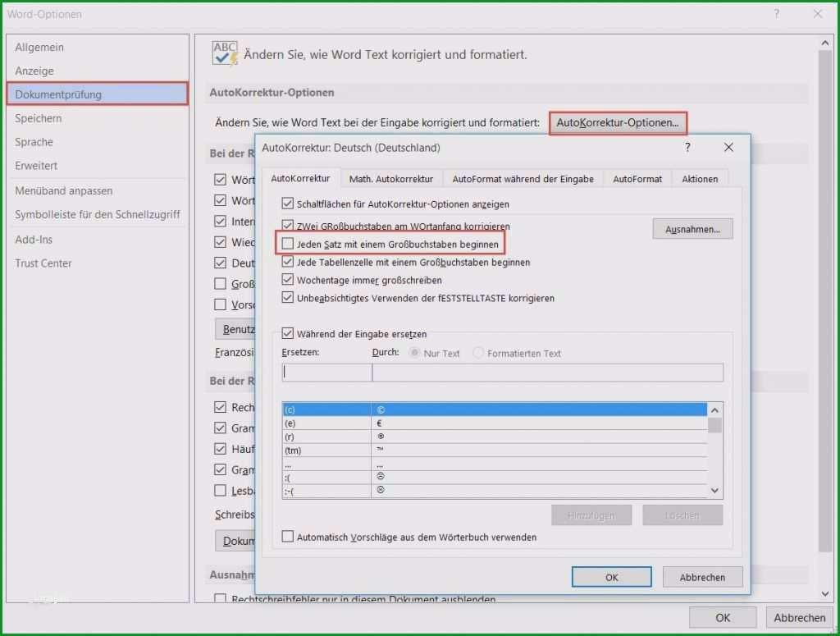Switch to Math. Autokorrektur tab
The height and width of the screenshot is (636, 840).
pyautogui.click(x=391, y=179)
